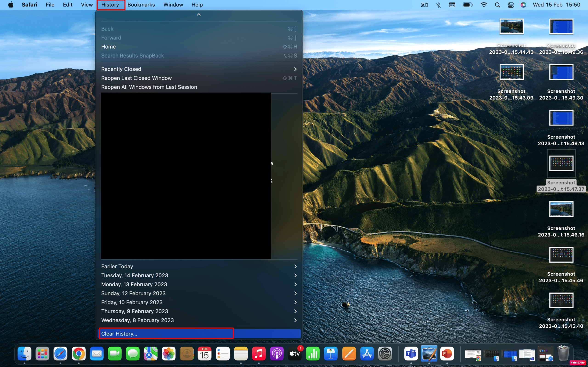Click Clear History… menu entry

coord(119,334)
